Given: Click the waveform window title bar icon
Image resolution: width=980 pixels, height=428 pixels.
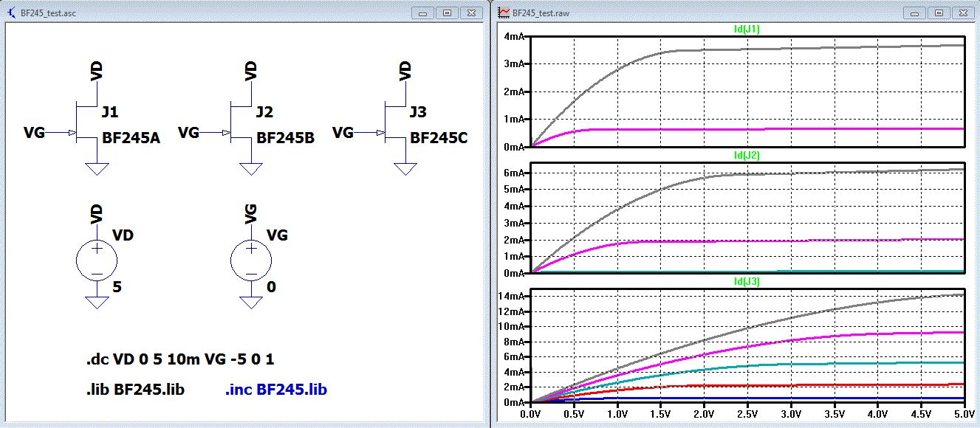Looking at the screenshot, I should click(504, 13).
